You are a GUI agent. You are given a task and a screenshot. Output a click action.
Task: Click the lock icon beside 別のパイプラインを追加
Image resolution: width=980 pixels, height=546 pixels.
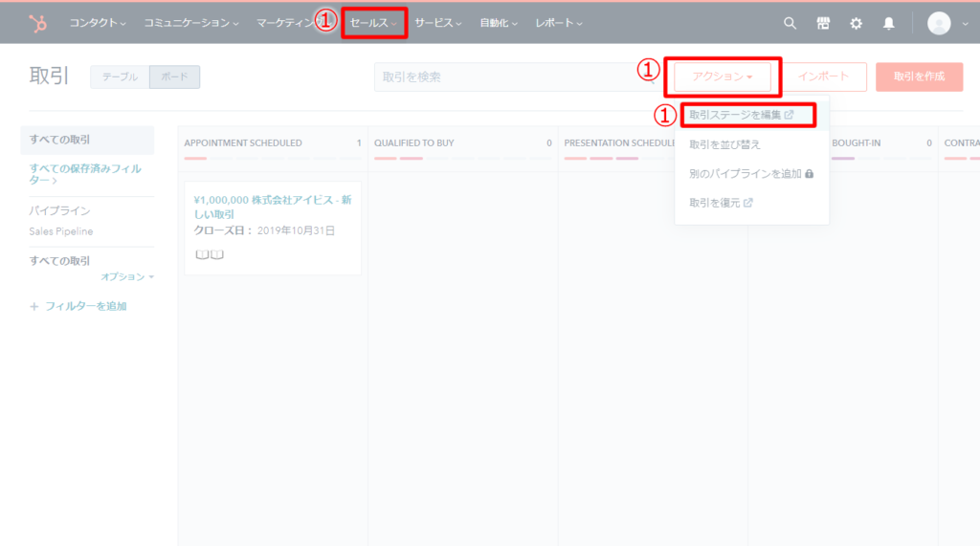(x=810, y=174)
